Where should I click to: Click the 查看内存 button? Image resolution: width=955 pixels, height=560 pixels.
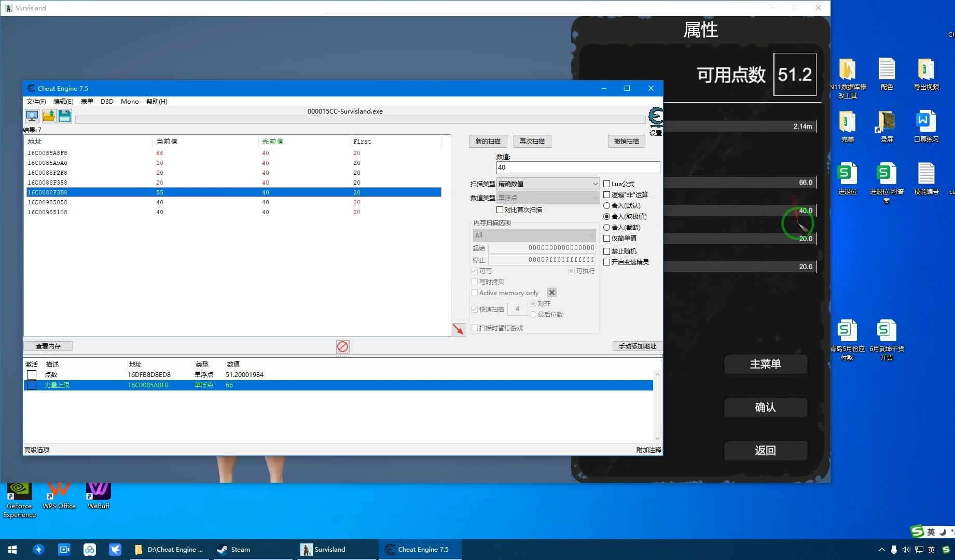click(48, 346)
